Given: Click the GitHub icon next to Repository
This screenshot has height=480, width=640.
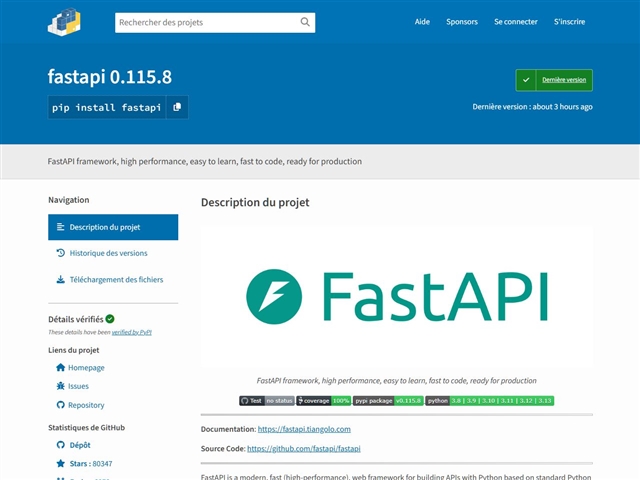Looking at the screenshot, I should (60, 405).
